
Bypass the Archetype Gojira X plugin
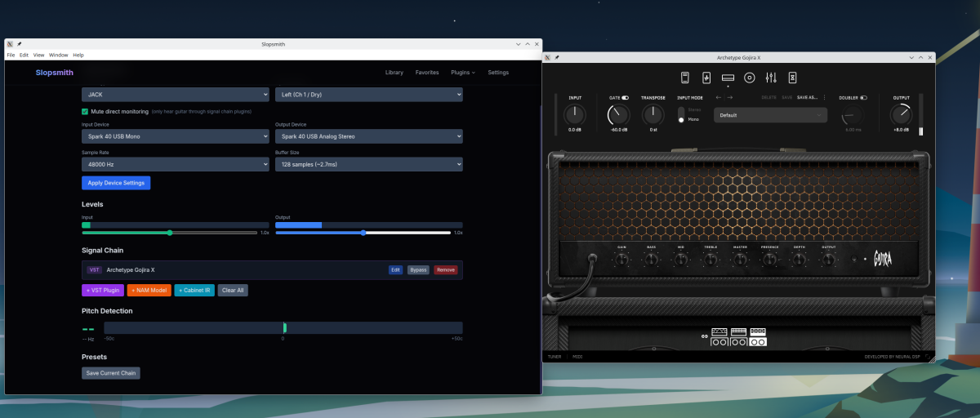click(x=418, y=269)
